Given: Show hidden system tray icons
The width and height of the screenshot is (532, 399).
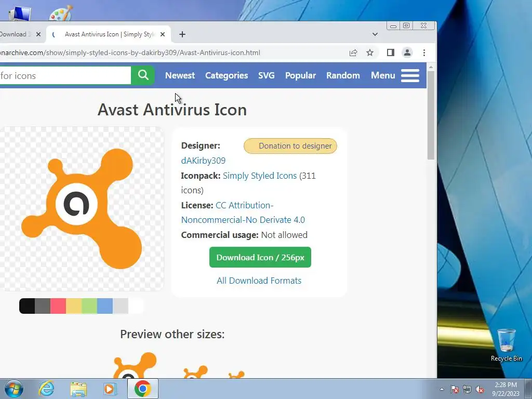Looking at the screenshot, I should point(442,389).
